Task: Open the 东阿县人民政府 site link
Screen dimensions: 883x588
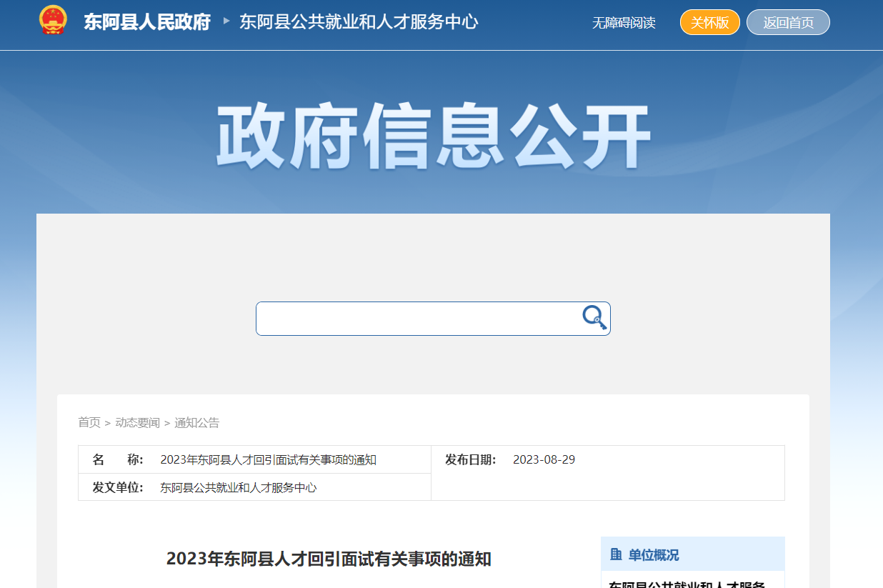Action: pos(146,22)
